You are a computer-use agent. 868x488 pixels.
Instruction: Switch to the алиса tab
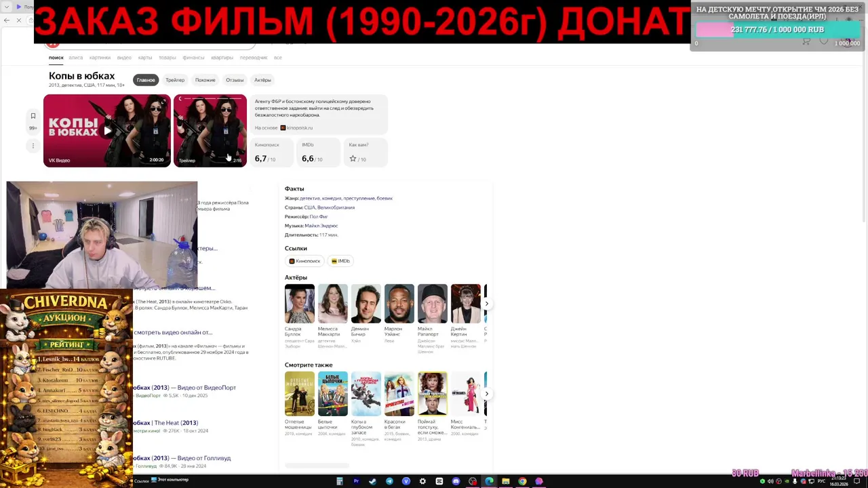click(76, 58)
